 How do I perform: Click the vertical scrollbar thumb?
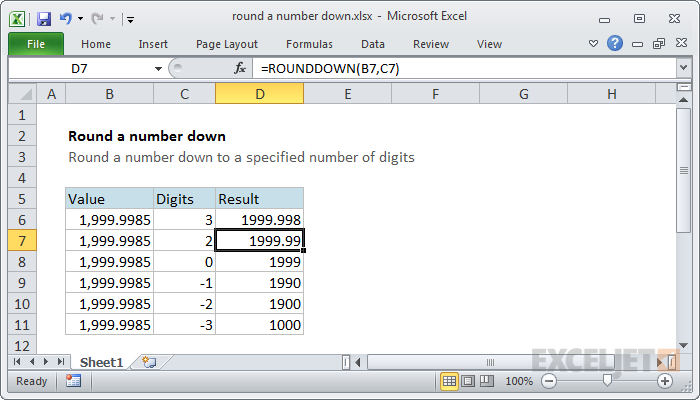(x=683, y=170)
